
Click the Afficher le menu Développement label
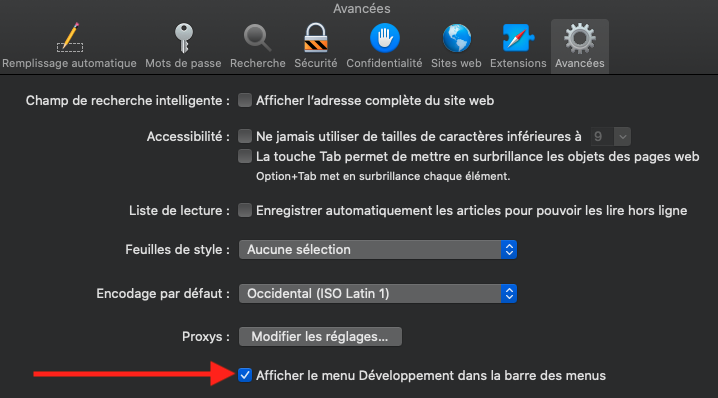[431, 376]
